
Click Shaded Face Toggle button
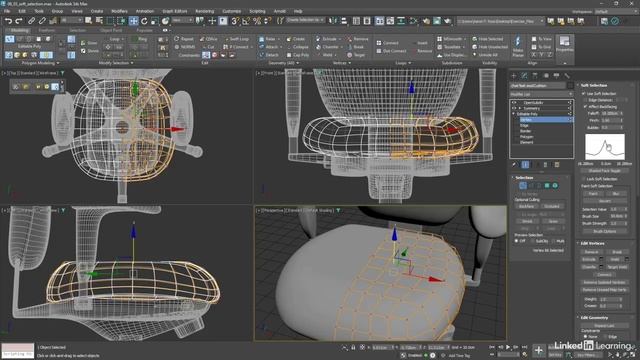point(604,171)
